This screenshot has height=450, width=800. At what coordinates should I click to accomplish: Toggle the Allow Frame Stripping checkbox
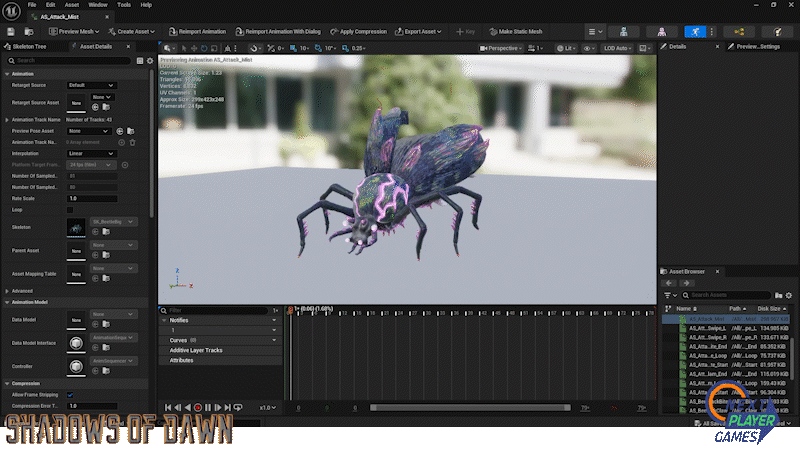(x=70, y=395)
